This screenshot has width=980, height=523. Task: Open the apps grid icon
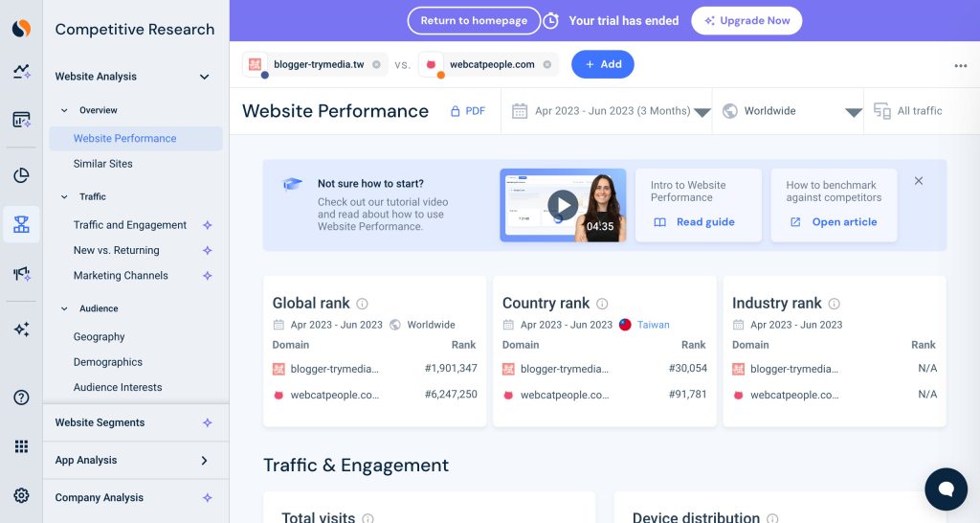pos(21,446)
